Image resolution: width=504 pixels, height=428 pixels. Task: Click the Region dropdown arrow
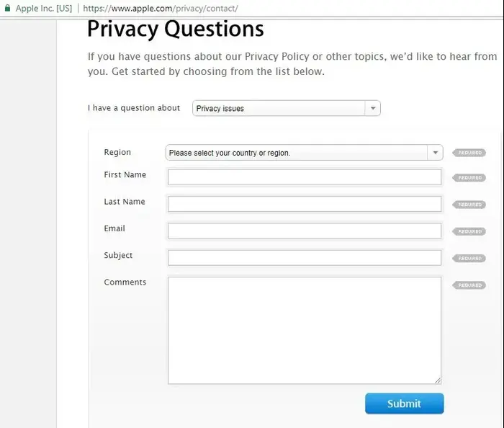[435, 153]
